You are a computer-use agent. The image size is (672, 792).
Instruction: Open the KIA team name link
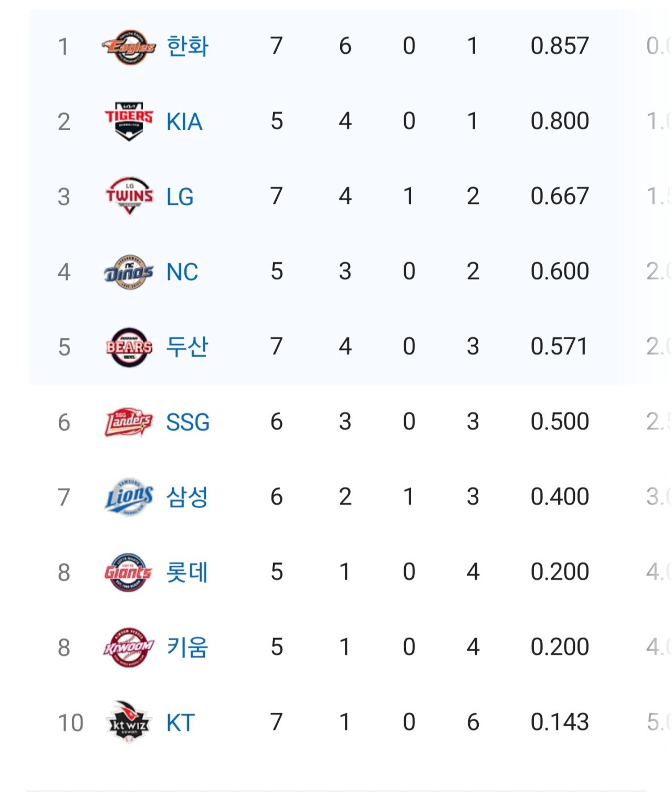pyautogui.click(x=184, y=122)
